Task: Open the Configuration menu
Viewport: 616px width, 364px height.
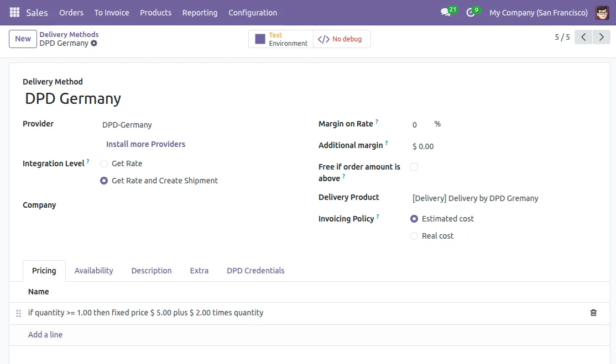Action: 253,13
